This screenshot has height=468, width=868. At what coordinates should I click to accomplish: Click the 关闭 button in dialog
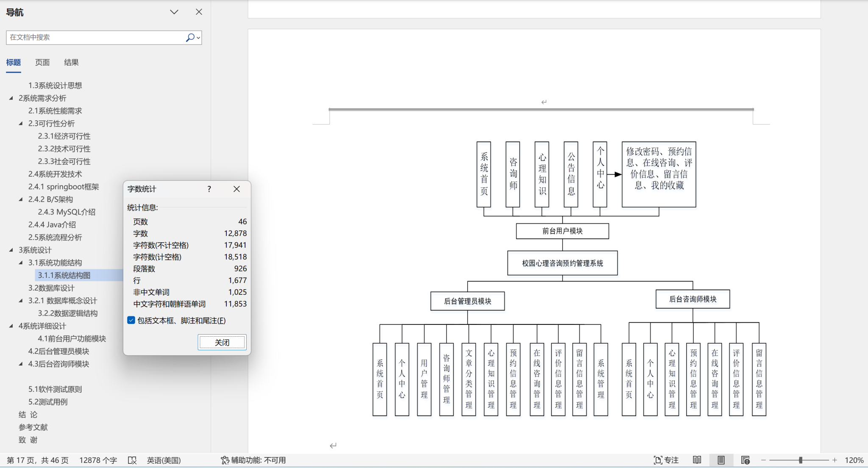point(222,342)
